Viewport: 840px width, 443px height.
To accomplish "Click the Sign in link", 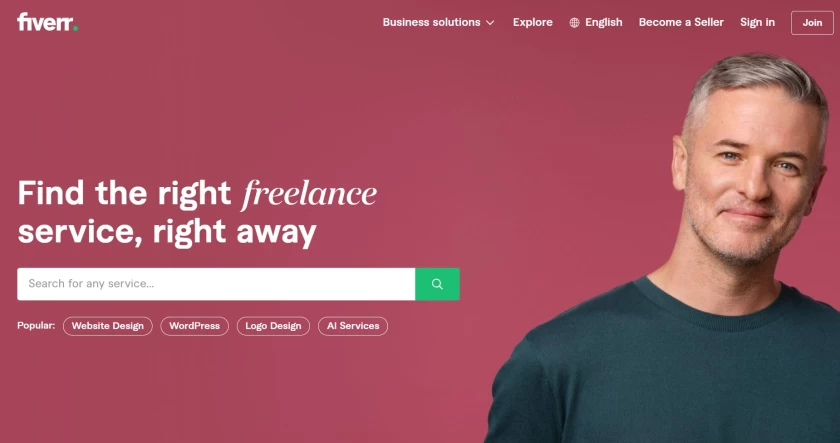I will tap(757, 22).
